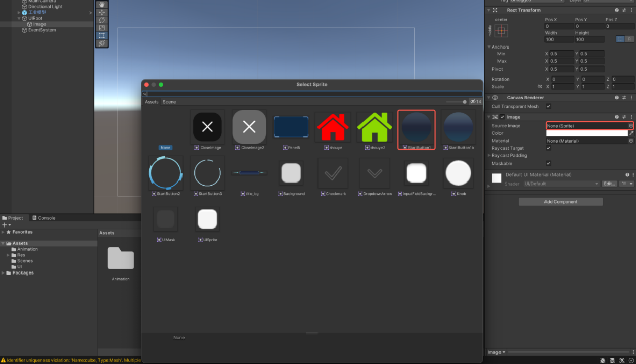Expand the Res folder in Project
This screenshot has height=364, width=636.
coord(8,255)
